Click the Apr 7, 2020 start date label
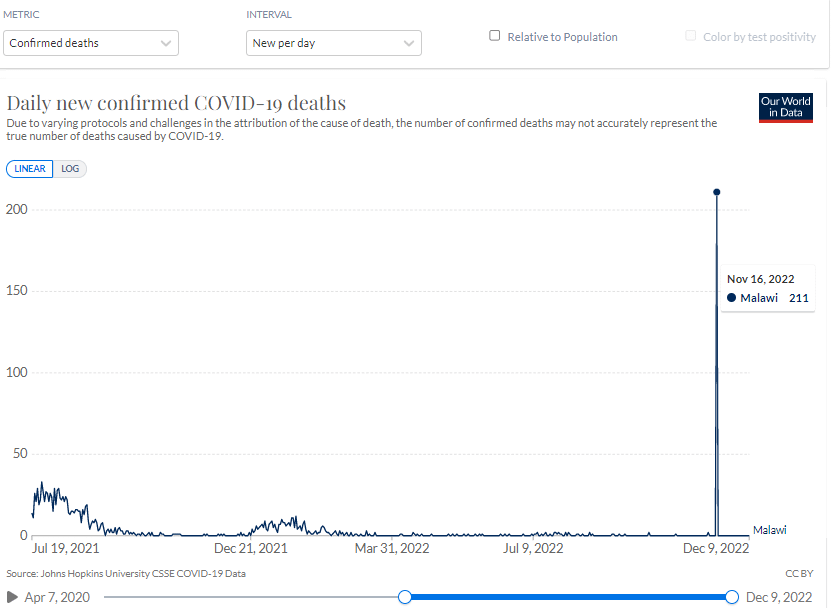Viewport: 836px width, 608px height. [57, 597]
